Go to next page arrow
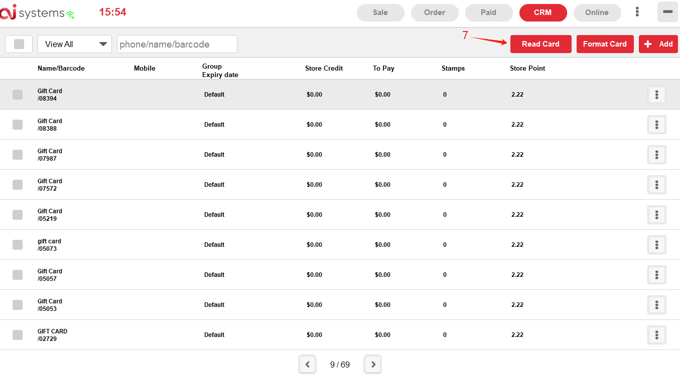 (373, 364)
